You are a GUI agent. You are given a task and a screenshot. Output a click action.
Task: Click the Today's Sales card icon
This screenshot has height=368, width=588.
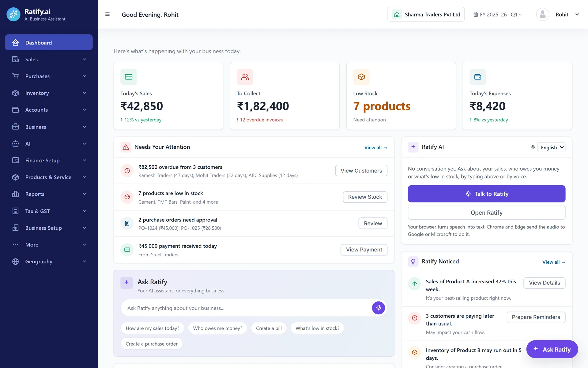tap(129, 77)
